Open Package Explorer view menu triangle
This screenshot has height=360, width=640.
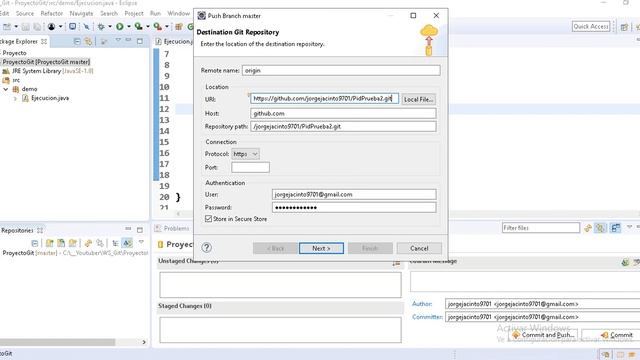point(118,40)
